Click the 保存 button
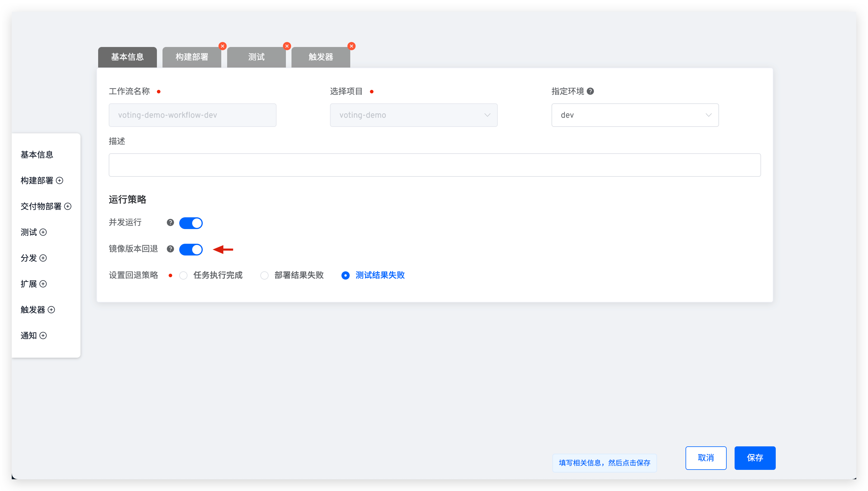 click(x=755, y=458)
